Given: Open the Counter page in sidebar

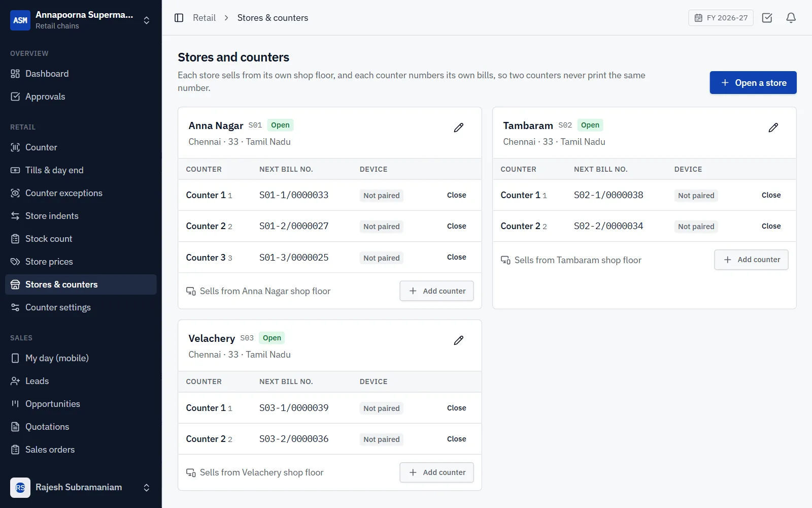Looking at the screenshot, I should click(81, 147).
